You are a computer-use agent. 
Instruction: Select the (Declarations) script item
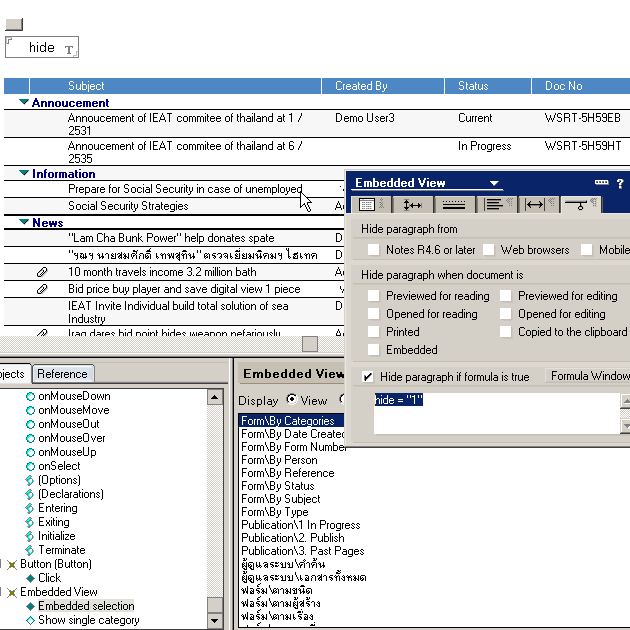(71, 494)
